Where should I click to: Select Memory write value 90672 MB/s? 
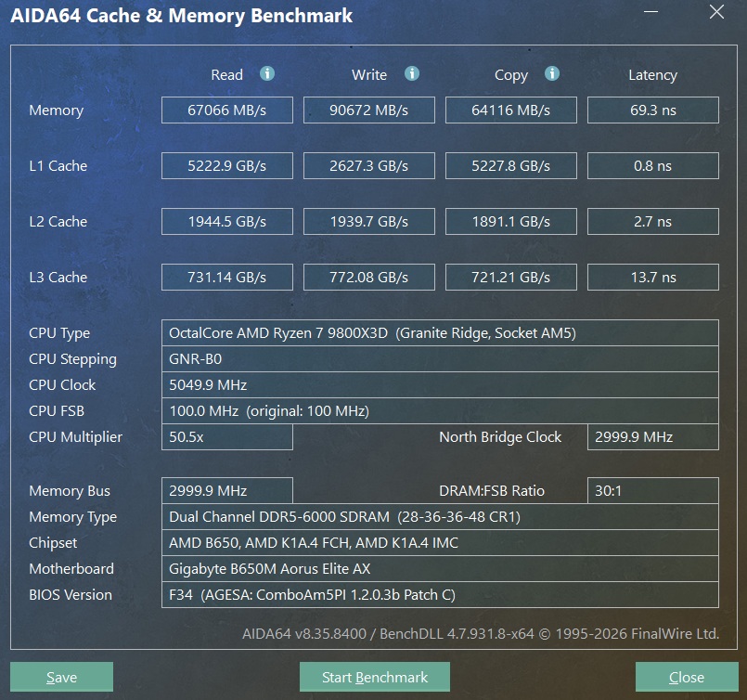[x=368, y=110]
